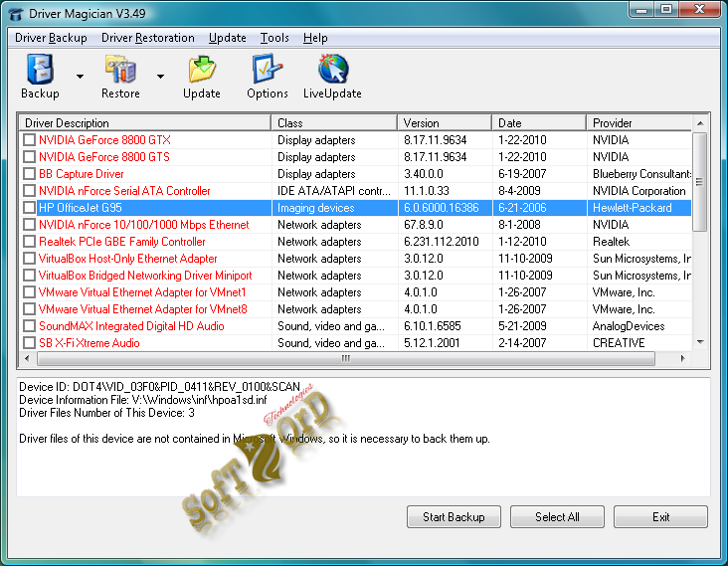
Task: Check the NVIDIA GeForce 8800 GTS checkbox
Action: pyautogui.click(x=29, y=157)
